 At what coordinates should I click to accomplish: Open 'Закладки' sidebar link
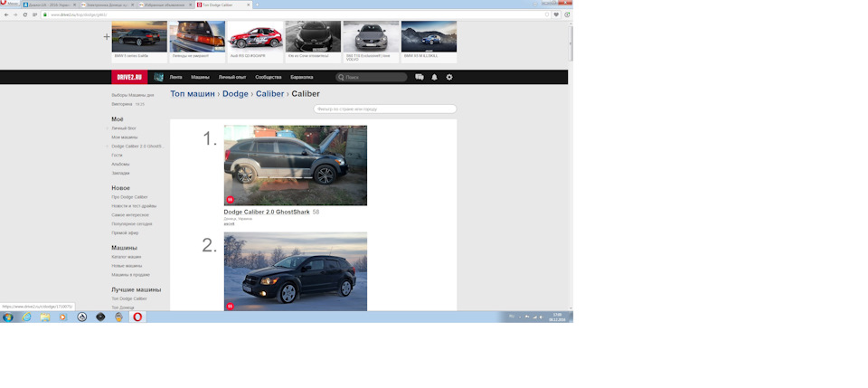click(120, 174)
